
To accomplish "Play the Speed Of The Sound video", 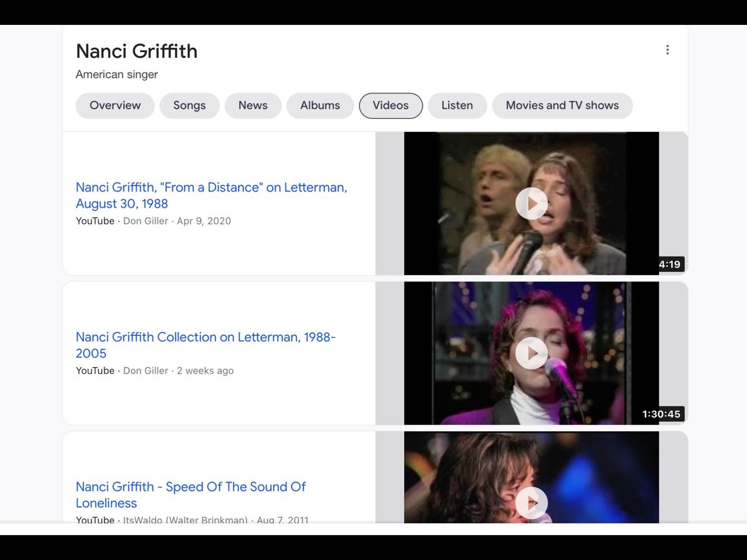I will tap(532, 503).
